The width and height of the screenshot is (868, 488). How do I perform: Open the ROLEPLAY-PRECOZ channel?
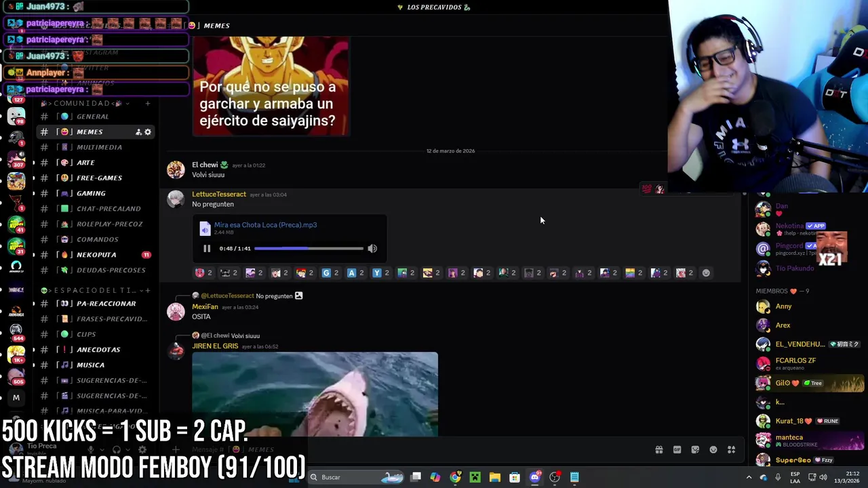96,224
